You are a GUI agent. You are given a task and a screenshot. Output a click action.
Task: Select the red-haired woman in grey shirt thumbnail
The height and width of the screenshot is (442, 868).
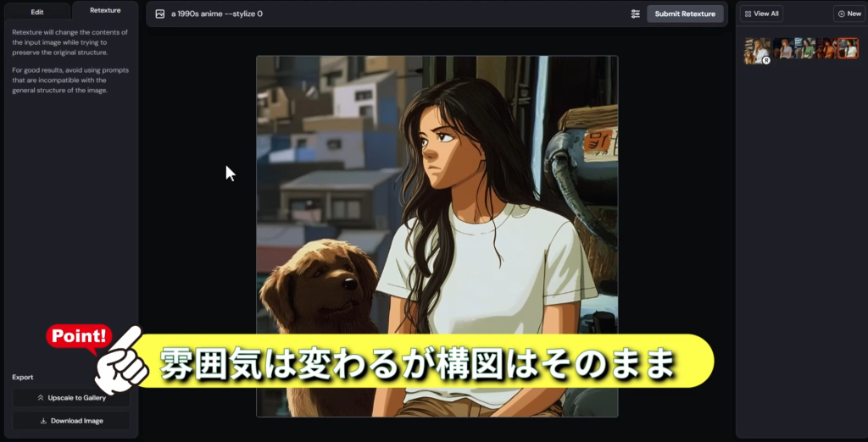[783, 48]
